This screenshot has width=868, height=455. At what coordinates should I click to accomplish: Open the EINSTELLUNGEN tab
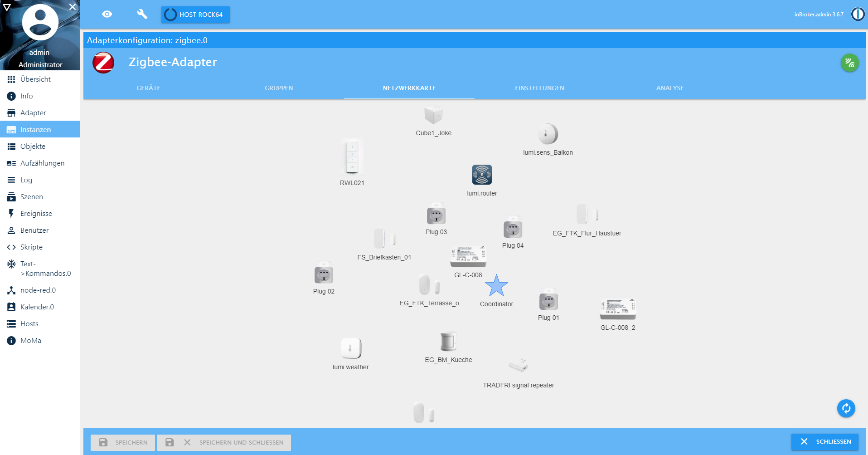click(x=539, y=88)
